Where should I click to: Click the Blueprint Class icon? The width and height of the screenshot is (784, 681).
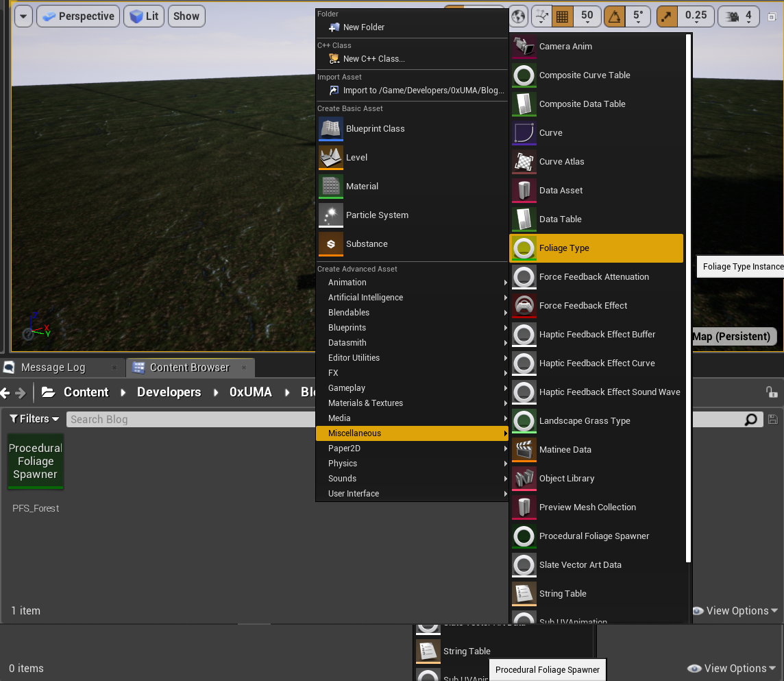[331, 129]
